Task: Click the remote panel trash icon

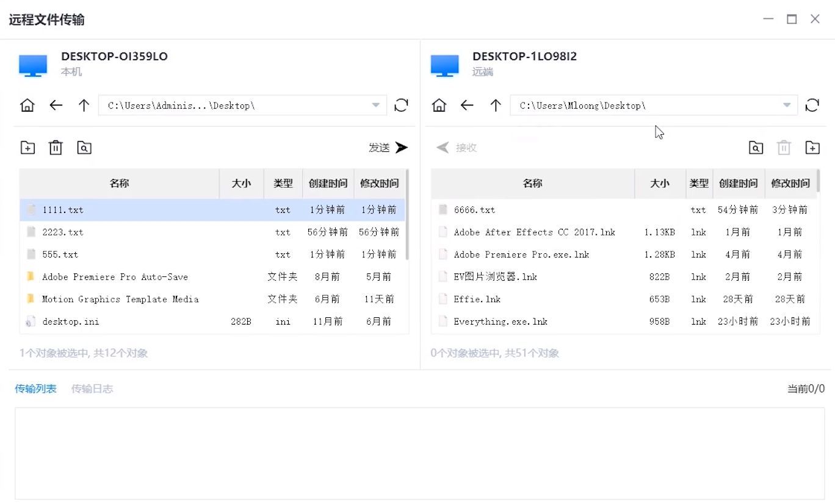Action: point(784,147)
